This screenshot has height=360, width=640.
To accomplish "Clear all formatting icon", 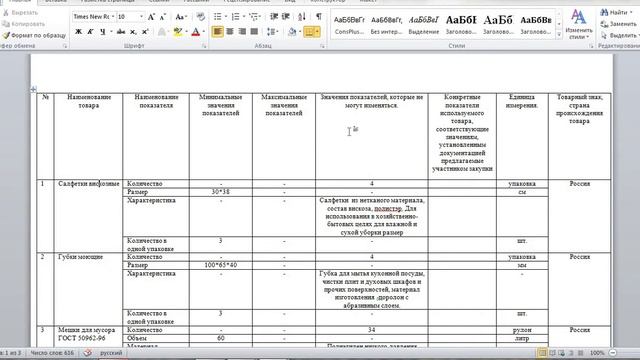I will pyautogui.click(x=200, y=17).
